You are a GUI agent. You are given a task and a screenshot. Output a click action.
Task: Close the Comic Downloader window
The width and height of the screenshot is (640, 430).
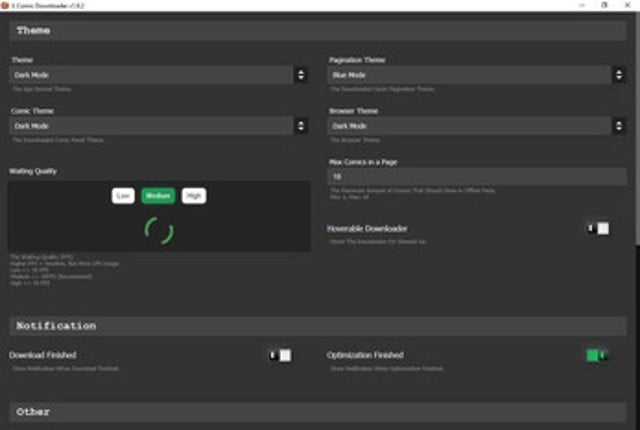click(628, 5)
